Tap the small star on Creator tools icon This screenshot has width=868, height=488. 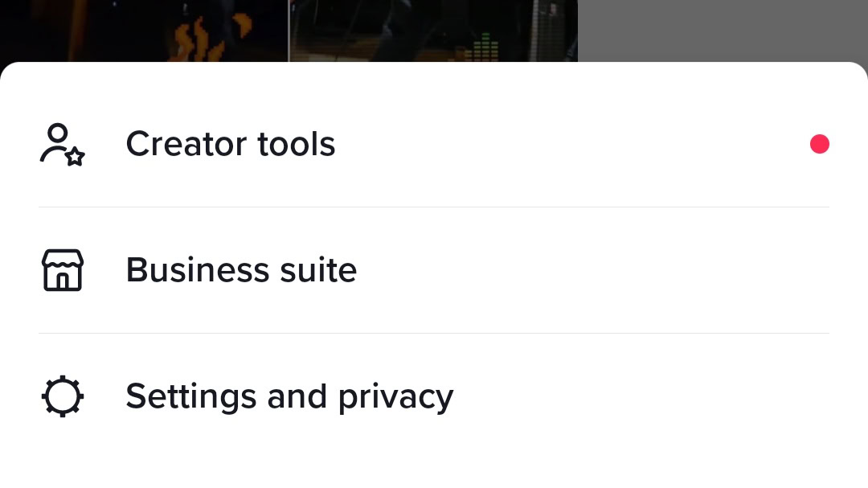[75, 157]
